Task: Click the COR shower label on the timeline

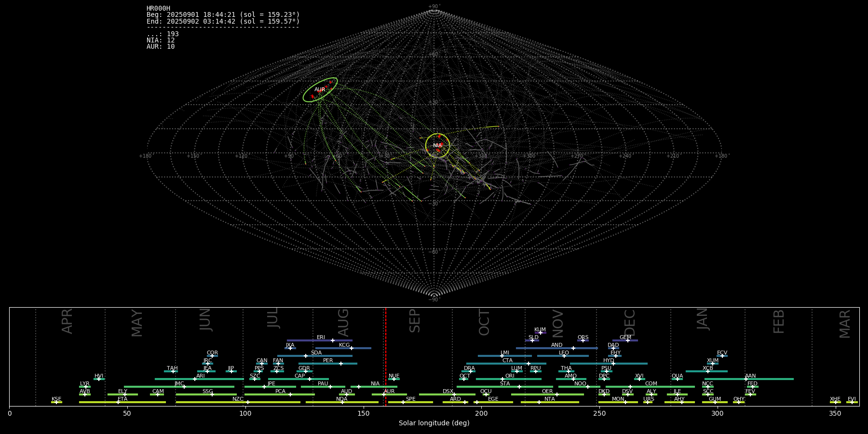Action: [212, 353]
